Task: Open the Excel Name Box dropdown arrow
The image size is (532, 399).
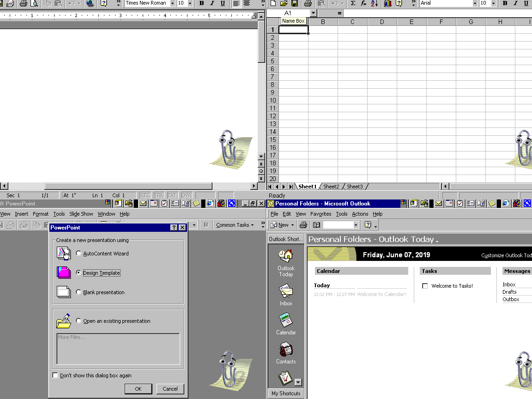Action: coord(313,13)
